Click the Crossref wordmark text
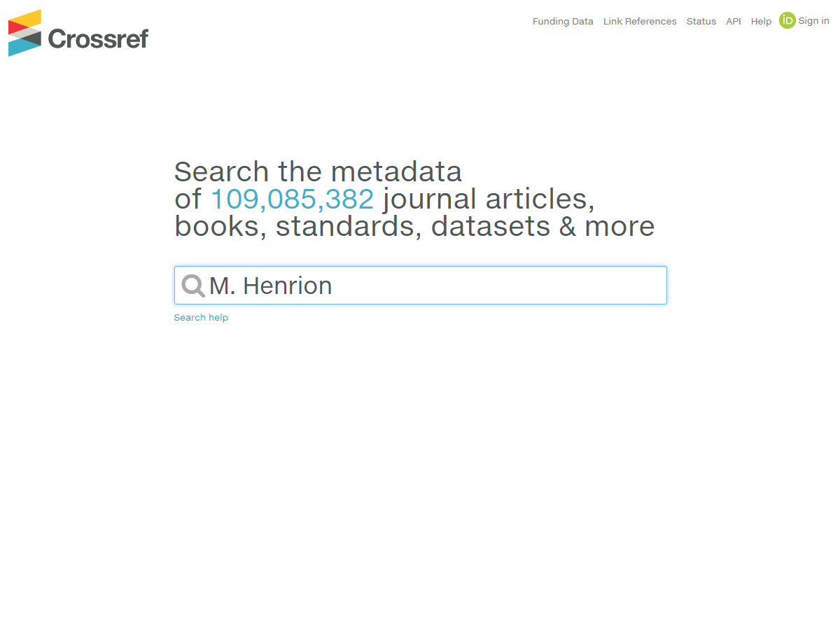The image size is (840, 630). [98, 38]
